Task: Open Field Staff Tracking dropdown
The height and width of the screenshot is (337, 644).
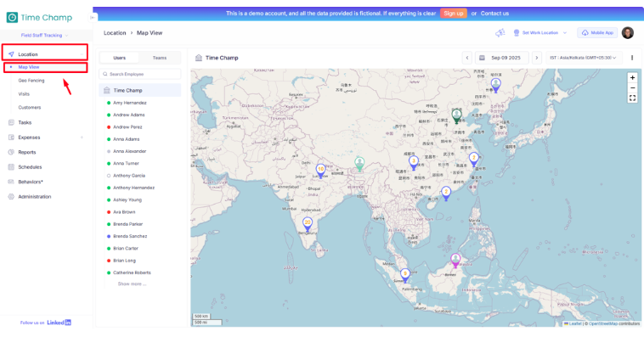Action: click(45, 36)
